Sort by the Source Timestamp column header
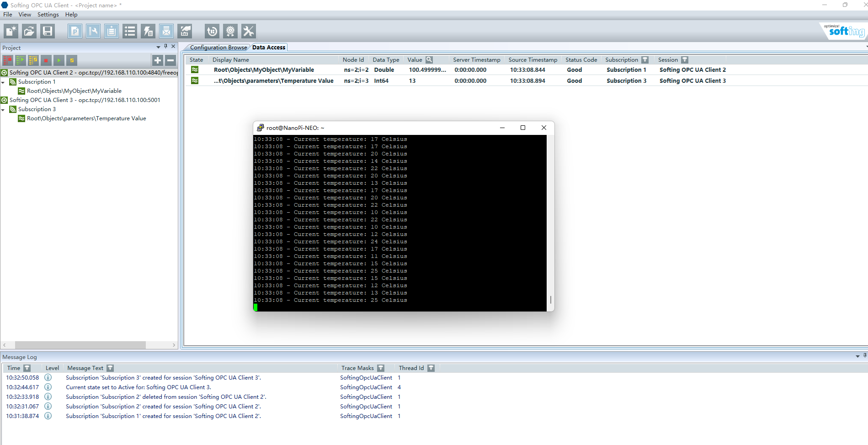Image resolution: width=868 pixels, height=445 pixels. point(533,60)
